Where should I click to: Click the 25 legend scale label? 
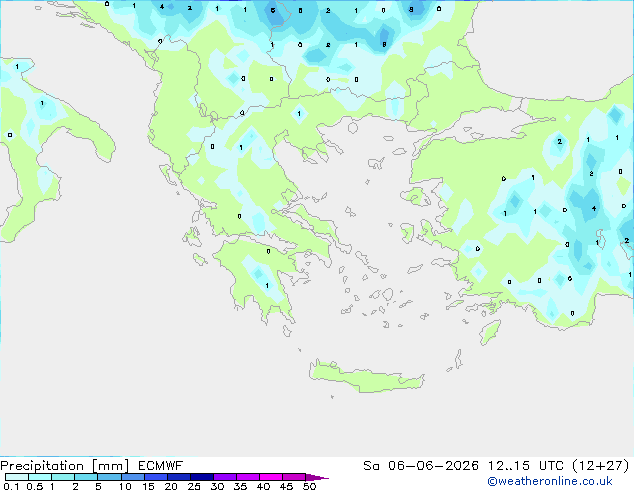click(194, 486)
